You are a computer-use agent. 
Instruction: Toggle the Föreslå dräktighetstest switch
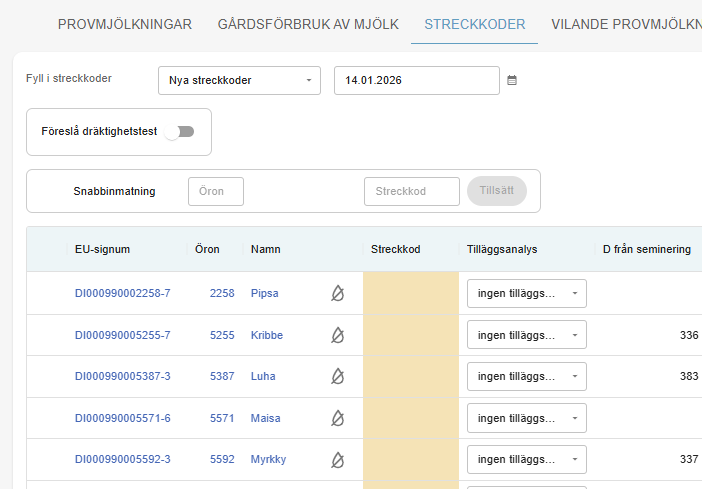[181, 131]
